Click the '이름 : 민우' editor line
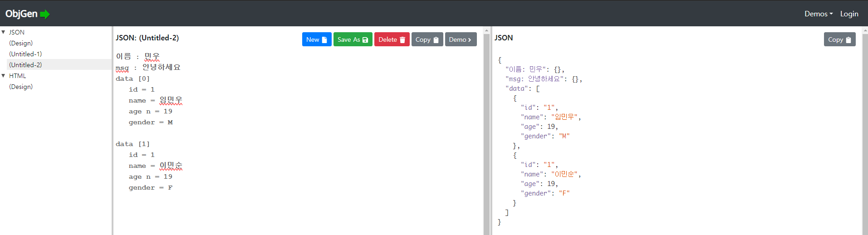This screenshot has height=235, width=868. [x=138, y=56]
